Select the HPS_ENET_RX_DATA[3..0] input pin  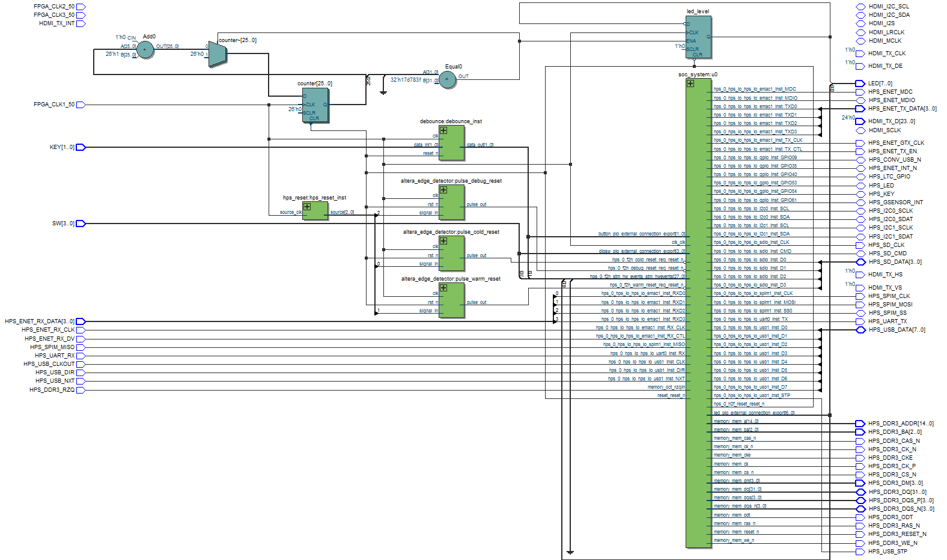[x=81, y=321]
